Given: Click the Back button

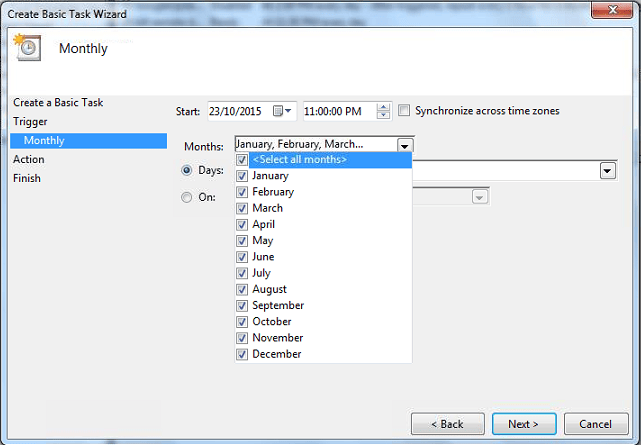Looking at the screenshot, I should coord(448,424).
